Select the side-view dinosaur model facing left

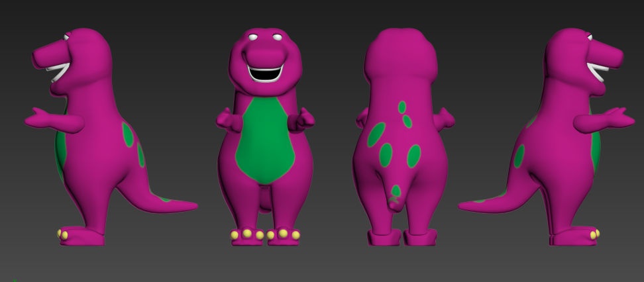[111, 136]
